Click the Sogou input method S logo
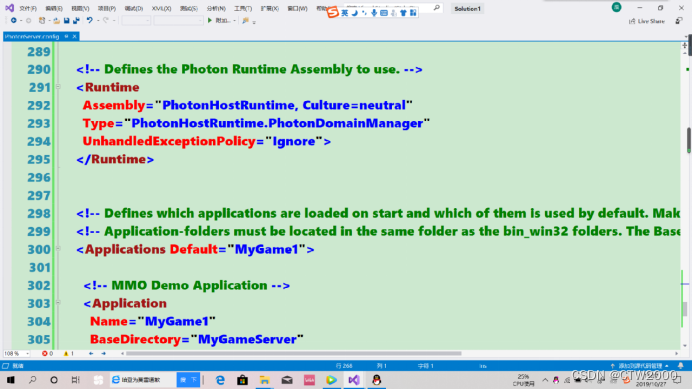The image size is (693, 390). point(332,12)
